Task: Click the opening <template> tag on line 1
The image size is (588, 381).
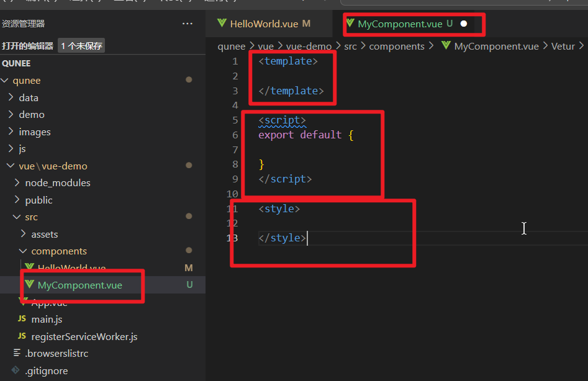Action: tap(288, 61)
